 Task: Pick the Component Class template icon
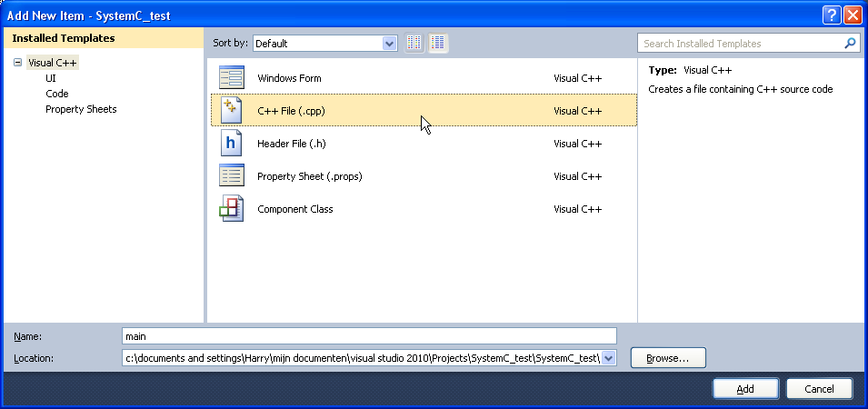[x=231, y=209]
